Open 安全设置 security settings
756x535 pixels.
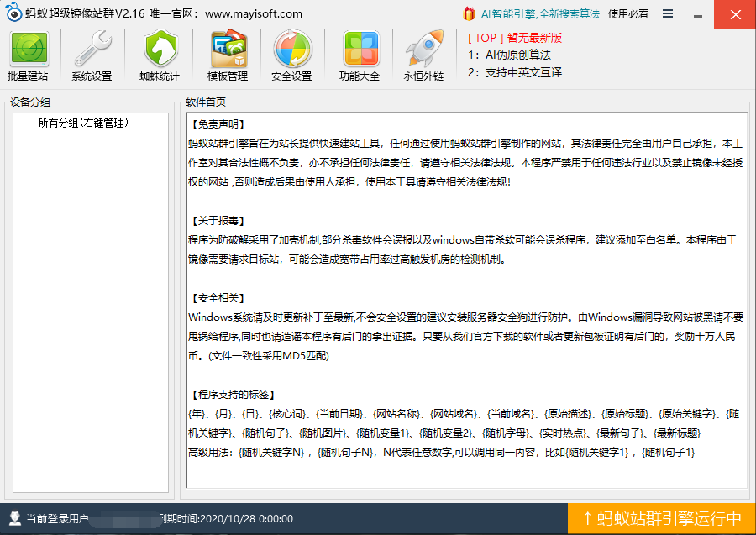291,56
